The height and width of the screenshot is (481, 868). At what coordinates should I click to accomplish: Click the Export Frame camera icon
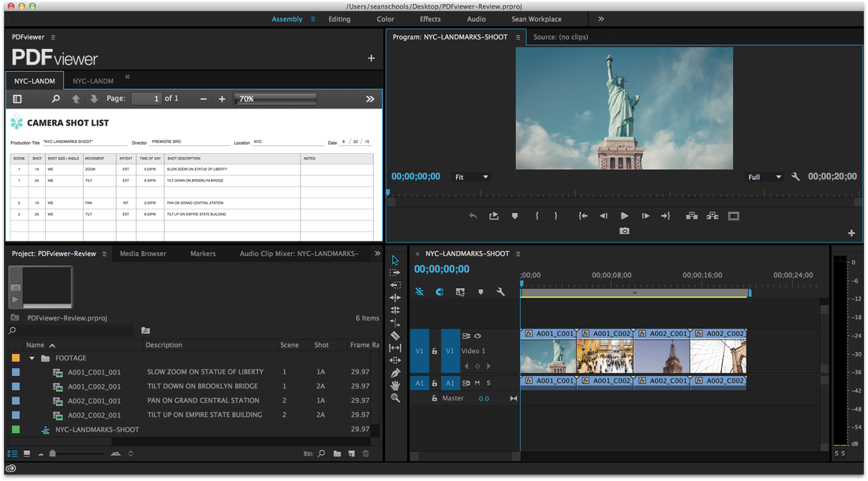(x=624, y=231)
